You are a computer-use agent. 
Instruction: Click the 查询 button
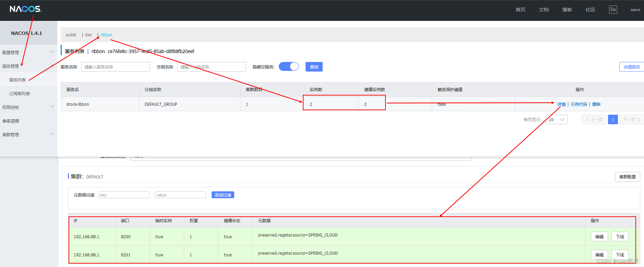(x=314, y=67)
